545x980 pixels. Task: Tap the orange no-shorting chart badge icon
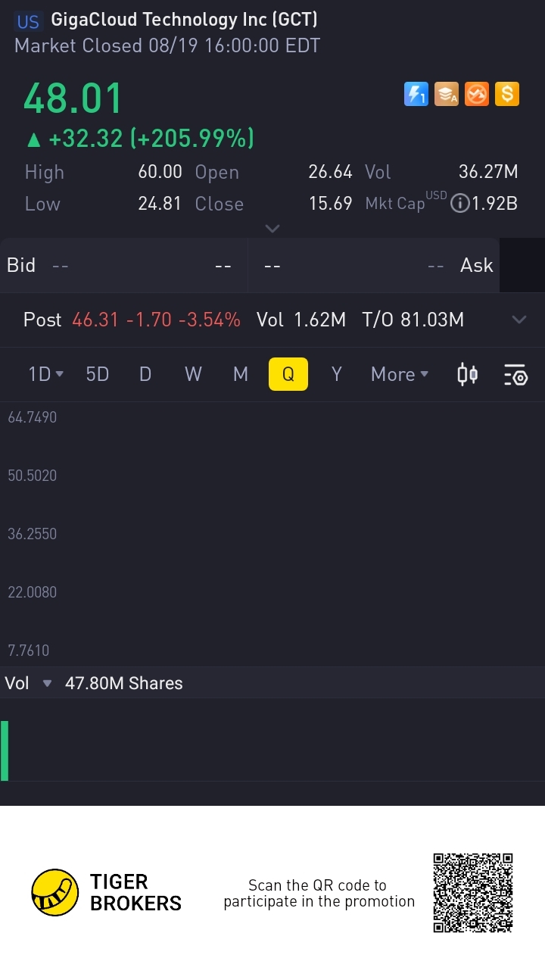(x=477, y=94)
